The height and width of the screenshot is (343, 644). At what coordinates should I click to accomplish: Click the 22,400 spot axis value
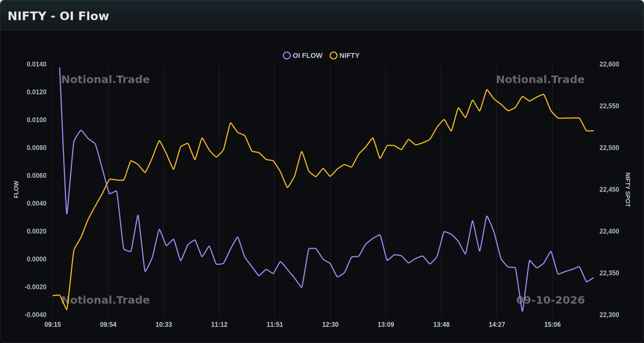coord(609,232)
